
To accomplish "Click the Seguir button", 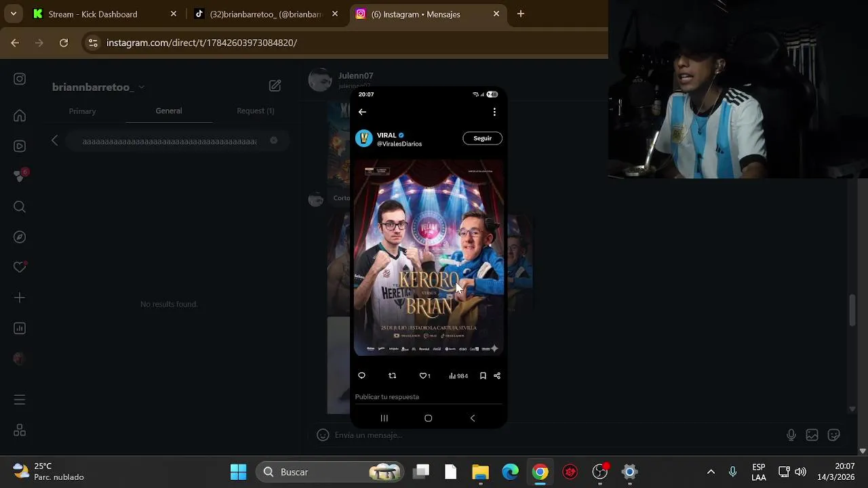I will pos(482,138).
